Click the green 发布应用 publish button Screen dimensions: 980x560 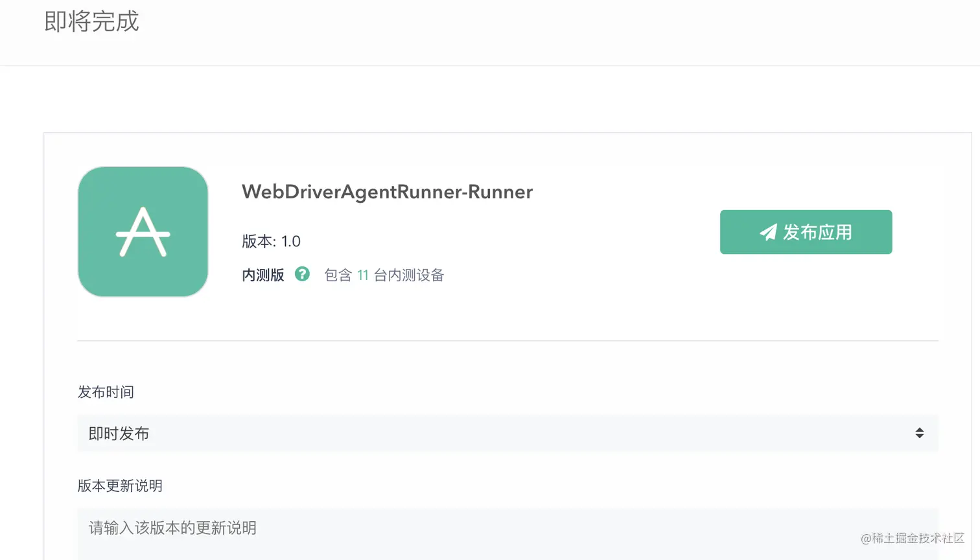click(x=806, y=232)
